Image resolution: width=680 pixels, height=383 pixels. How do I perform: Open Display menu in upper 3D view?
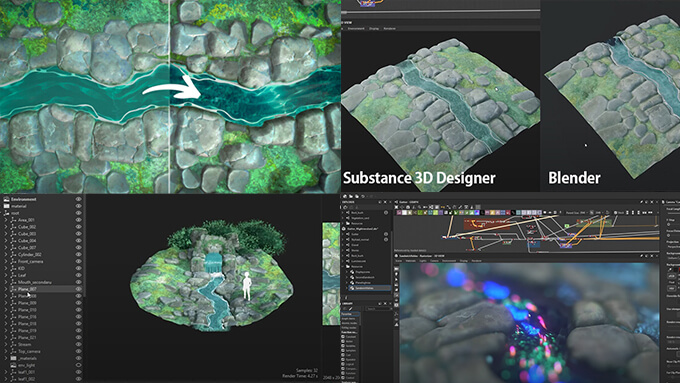[x=374, y=28]
